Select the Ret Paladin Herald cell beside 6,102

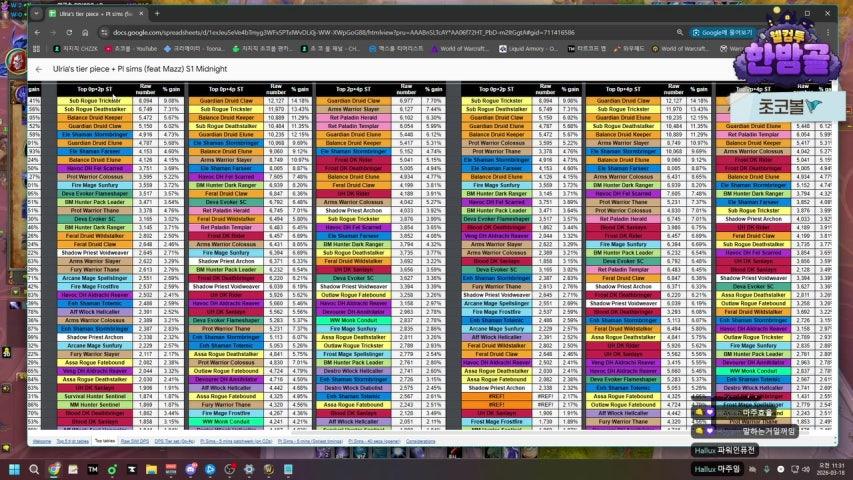[353, 118]
